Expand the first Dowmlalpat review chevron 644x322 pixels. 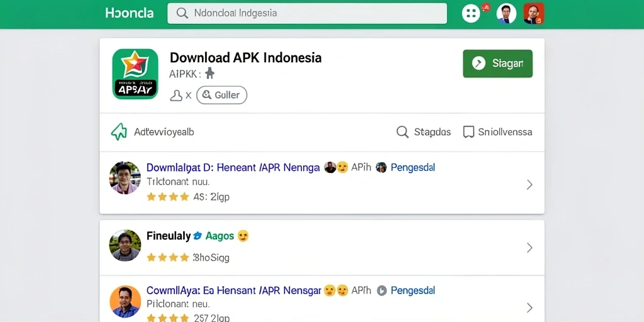tap(530, 185)
